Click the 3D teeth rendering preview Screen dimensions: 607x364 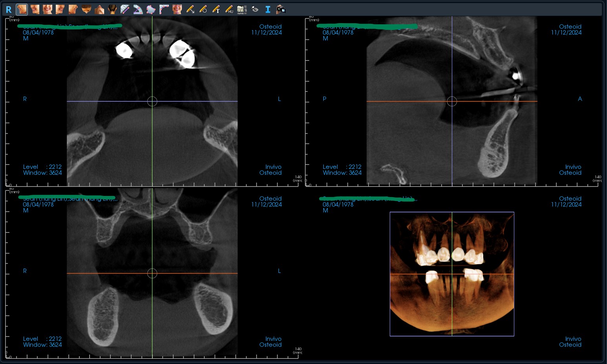click(452, 274)
